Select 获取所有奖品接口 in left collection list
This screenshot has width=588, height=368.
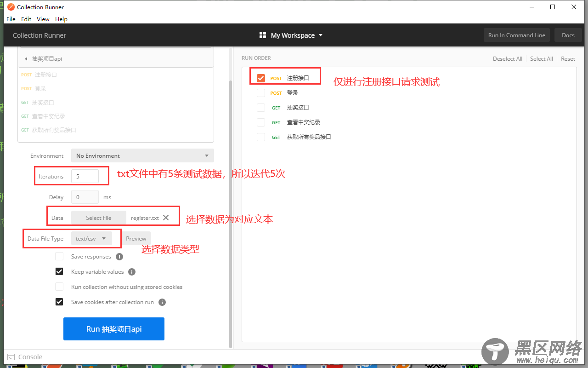coord(54,130)
